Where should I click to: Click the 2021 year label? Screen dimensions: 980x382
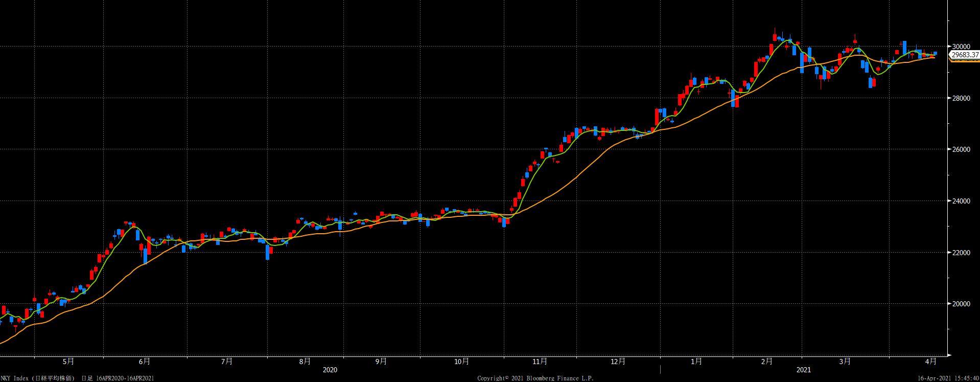(803, 370)
